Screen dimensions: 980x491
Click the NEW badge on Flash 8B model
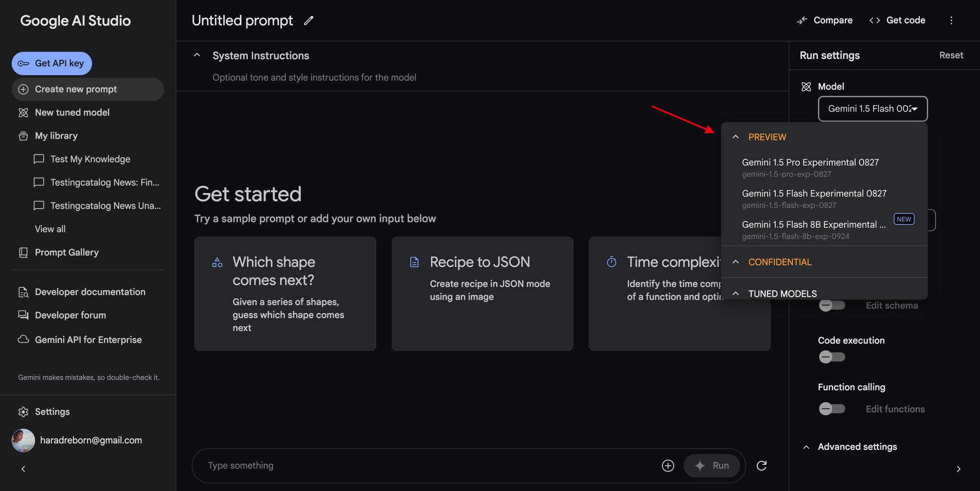904,219
